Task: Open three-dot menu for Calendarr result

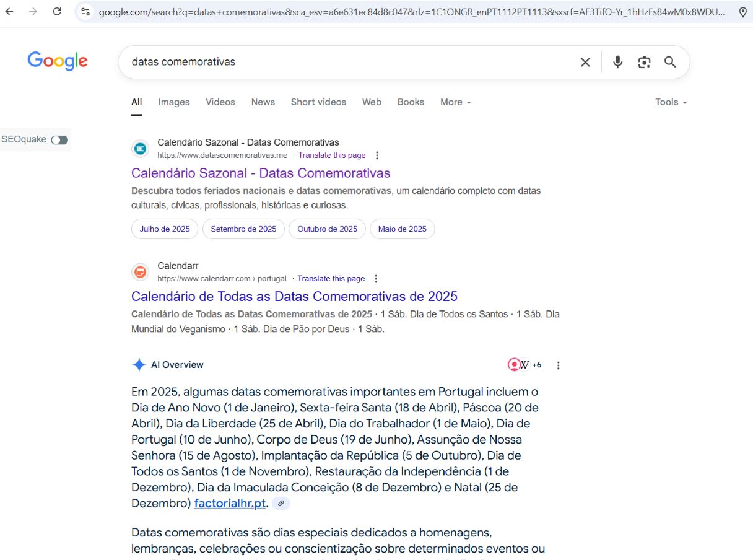Action: tap(376, 279)
